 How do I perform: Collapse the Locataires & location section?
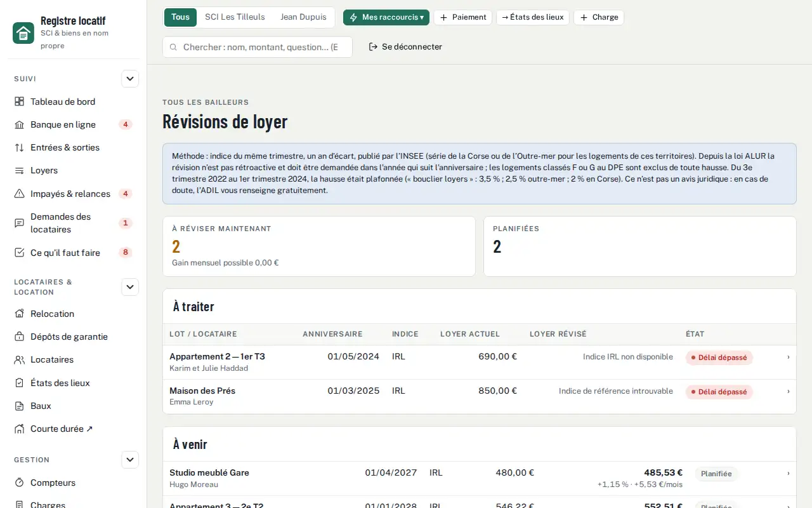click(130, 287)
